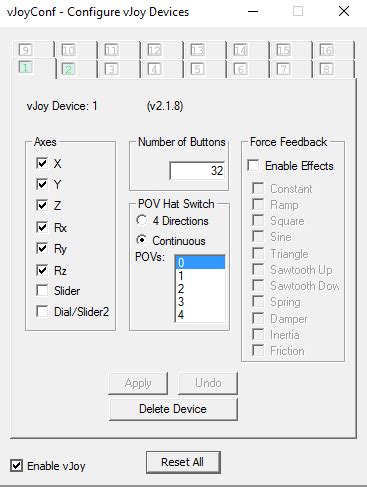This screenshot has width=367, height=487.
Task: Uncheck the X axis checkbox
Action: (x=42, y=163)
